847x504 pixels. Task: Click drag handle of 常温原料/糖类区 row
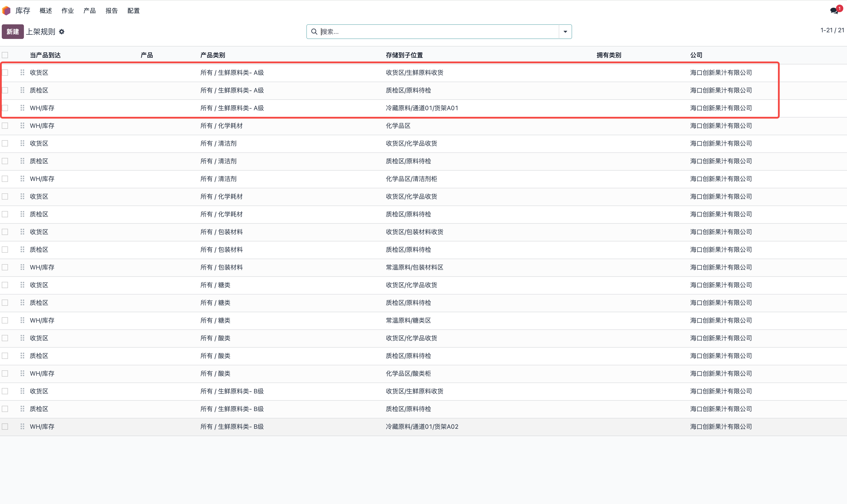click(x=22, y=320)
